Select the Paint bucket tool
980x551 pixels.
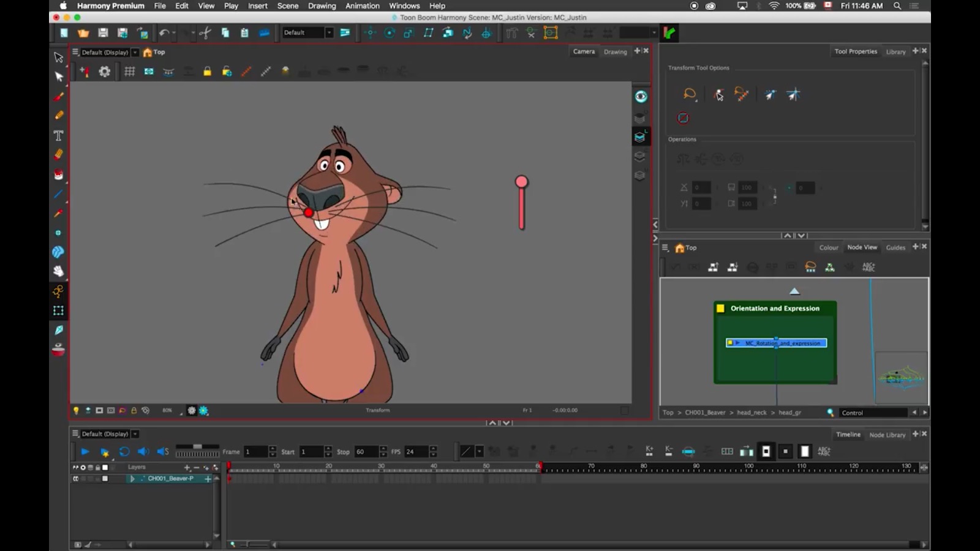tap(59, 174)
